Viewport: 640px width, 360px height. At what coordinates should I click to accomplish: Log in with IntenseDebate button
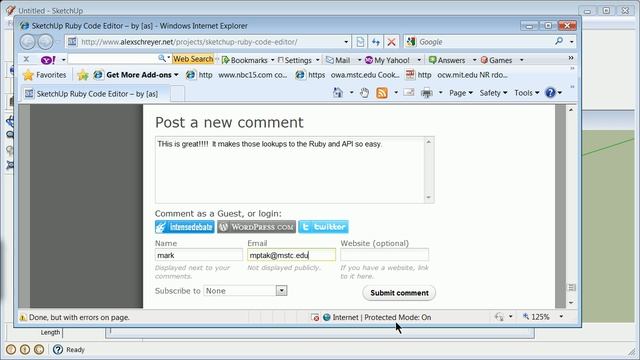click(184, 227)
